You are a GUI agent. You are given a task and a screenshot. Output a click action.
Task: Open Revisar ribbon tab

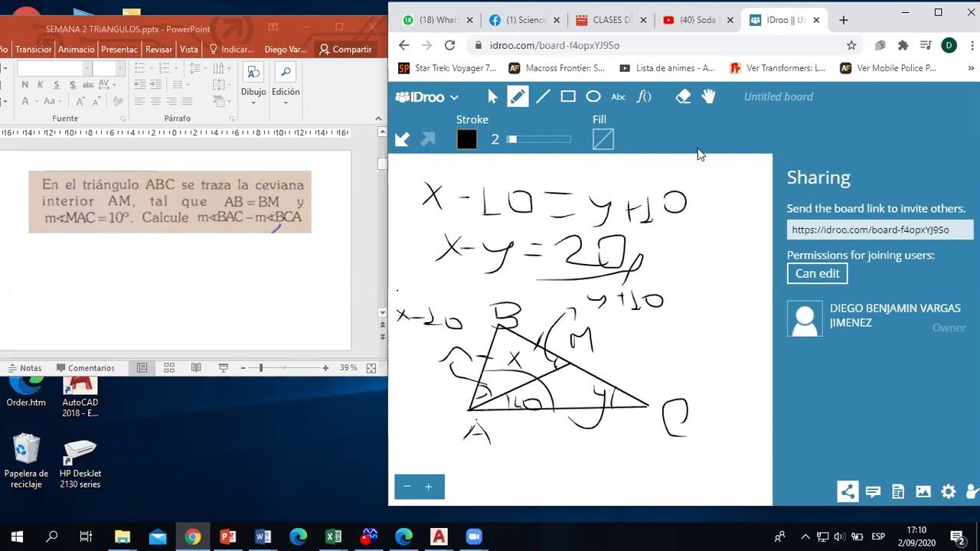pyautogui.click(x=158, y=49)
